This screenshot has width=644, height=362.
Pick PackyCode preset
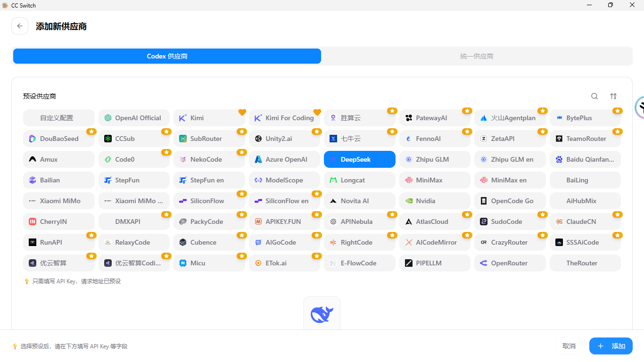pyautogui.click(x=209, y=222)
